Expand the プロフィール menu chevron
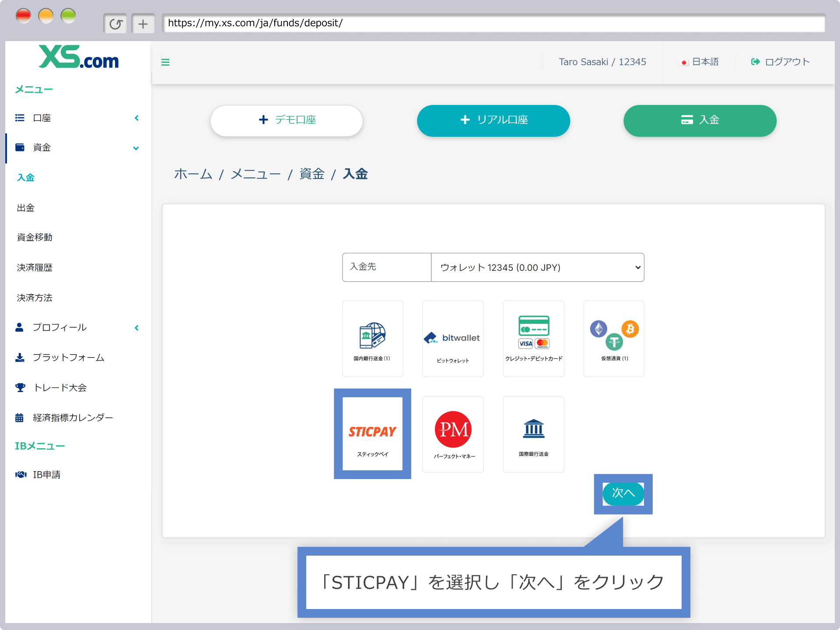The height and width of the screenshot is (630, 840). 136,328
